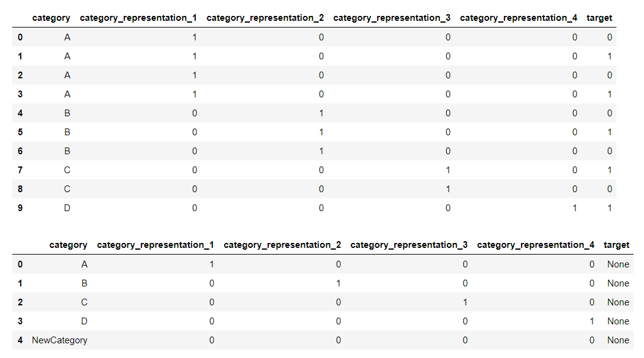
Task: Click row index 7 in the first table
Action: point(20,170)
